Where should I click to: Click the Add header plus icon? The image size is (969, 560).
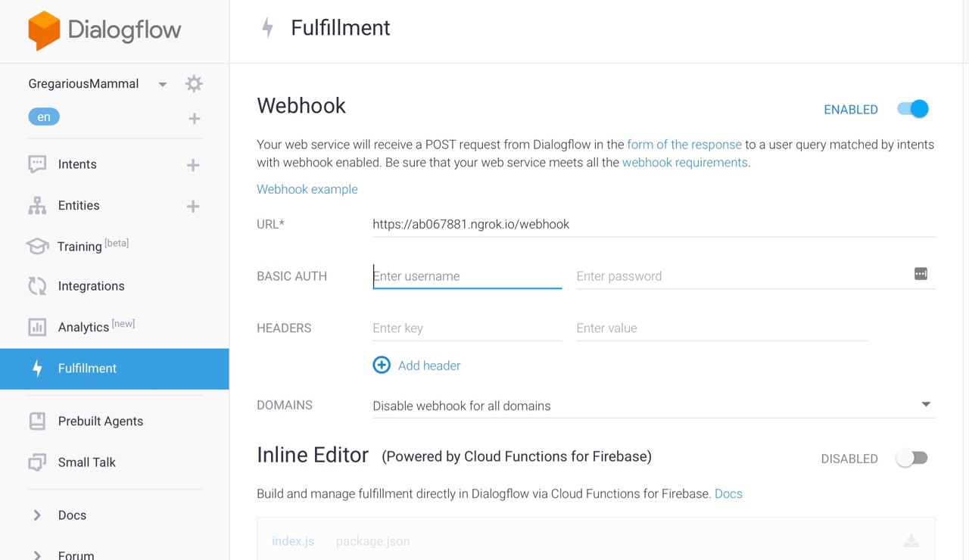(382, 366)
